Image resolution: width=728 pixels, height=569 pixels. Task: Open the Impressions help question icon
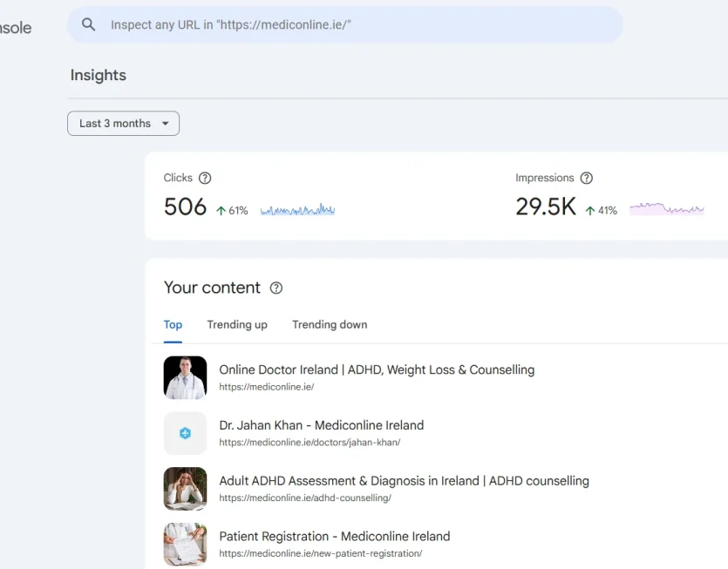tap(587, 179)
